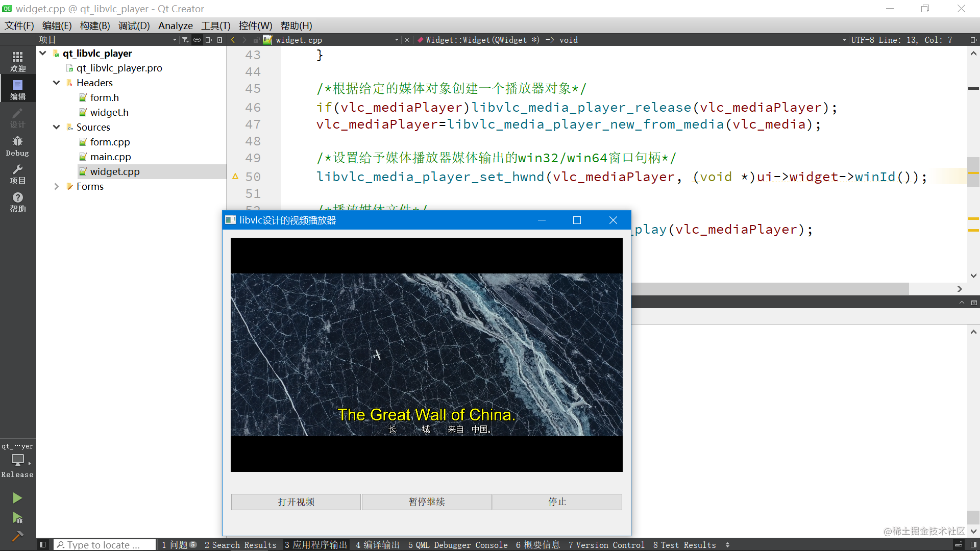Screen dimensions: 980x551
Task: Switch to 编译输出 output tab
Action: [x=378, y=545]
